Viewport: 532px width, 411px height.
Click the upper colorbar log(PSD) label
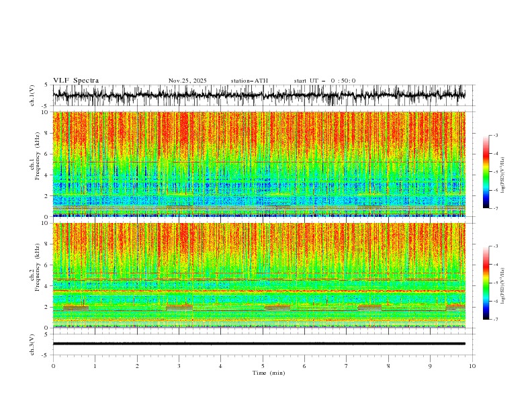503,175
